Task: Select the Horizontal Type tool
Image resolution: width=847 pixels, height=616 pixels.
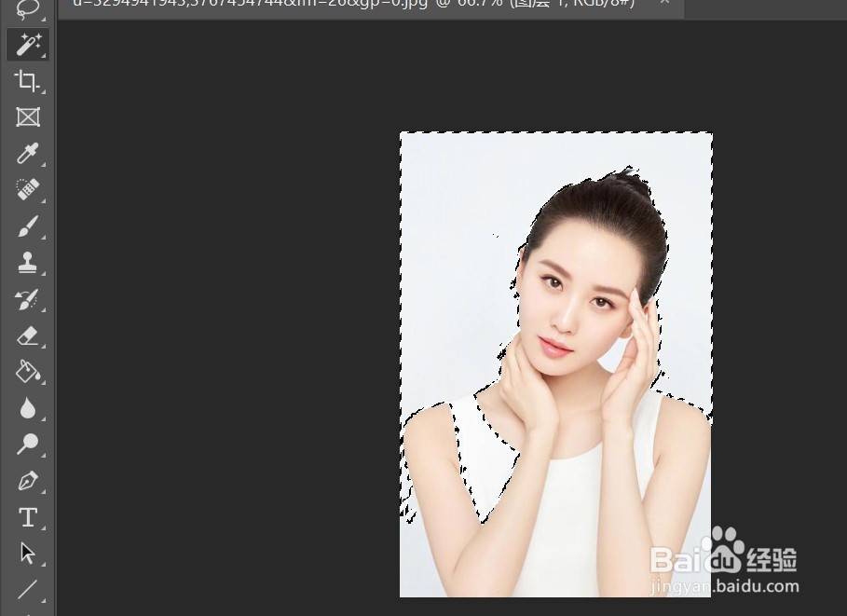Action: (28, 517)
